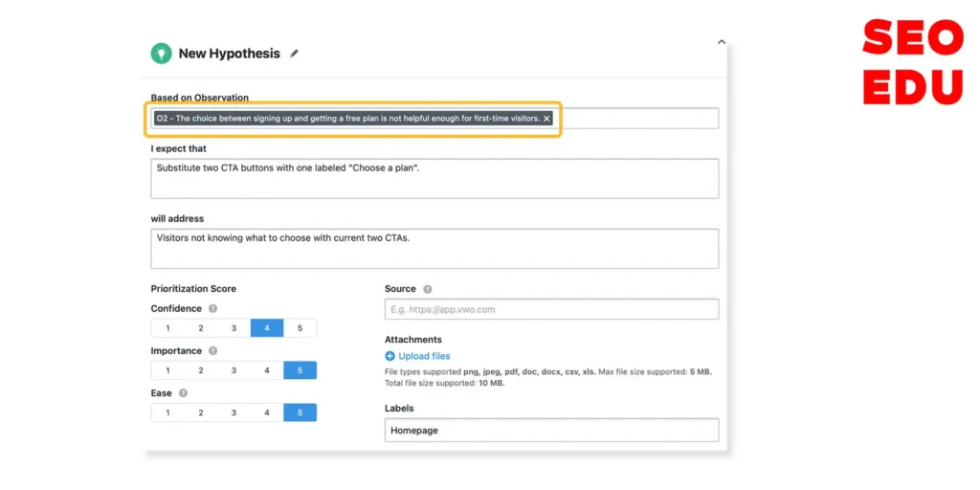Click the Labels field containing Homepage
Viewport: 980px width, 490px height.
(x=551, y=431)
